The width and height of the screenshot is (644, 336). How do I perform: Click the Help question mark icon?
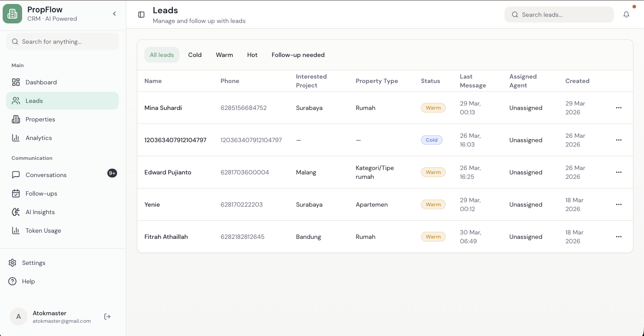12,281
